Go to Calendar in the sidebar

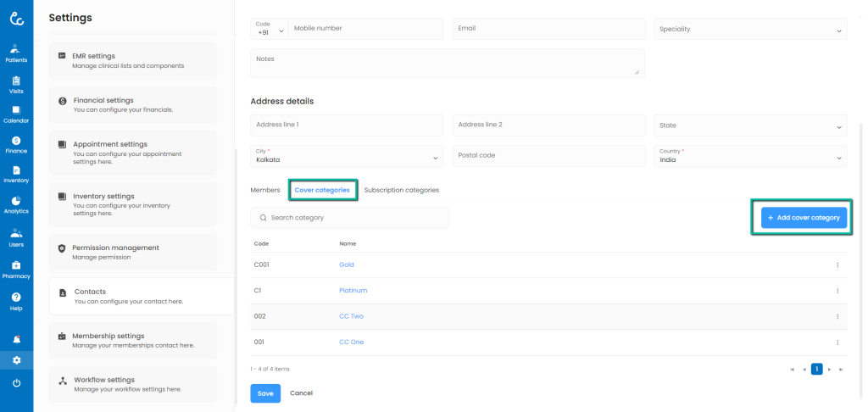click(x=16, y=114)
